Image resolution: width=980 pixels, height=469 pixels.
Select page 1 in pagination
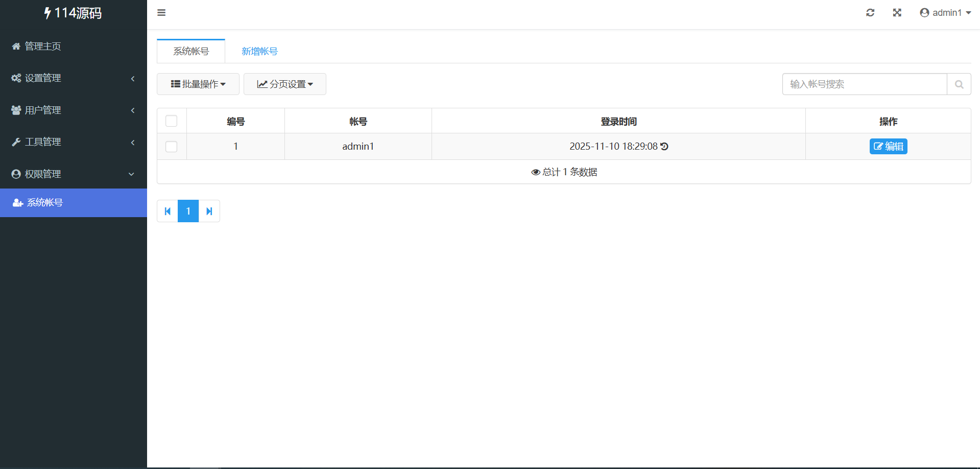point(188,211)
